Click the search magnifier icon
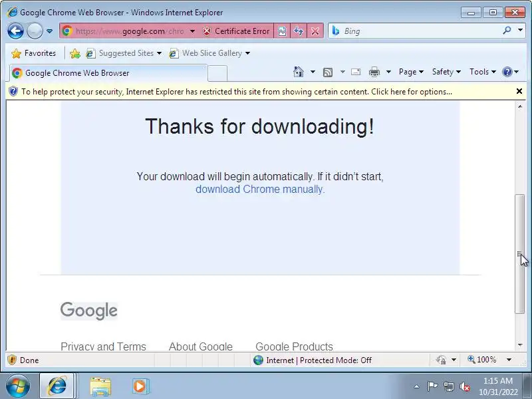Viewport: 532px width, 399px height. [507, 31]
